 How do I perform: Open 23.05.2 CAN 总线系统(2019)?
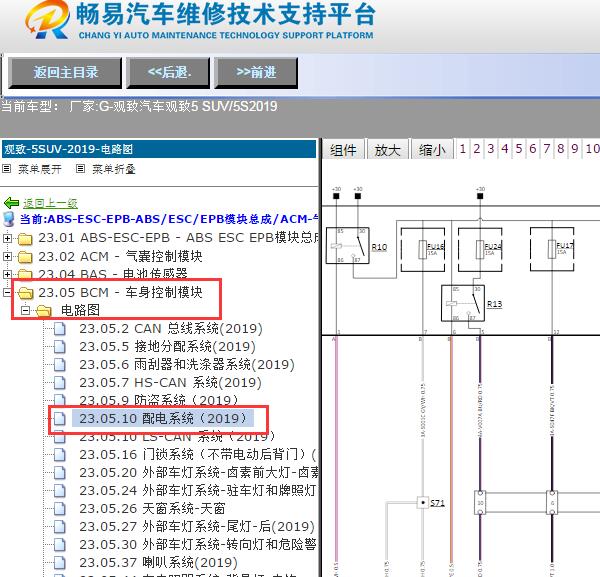[171, 329]
